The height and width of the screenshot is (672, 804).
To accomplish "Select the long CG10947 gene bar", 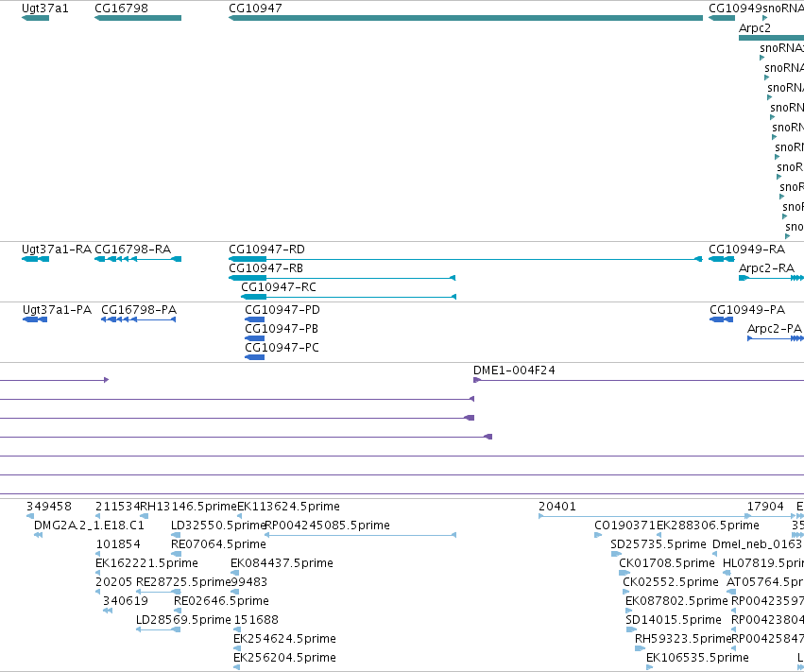I will (466, 18).
